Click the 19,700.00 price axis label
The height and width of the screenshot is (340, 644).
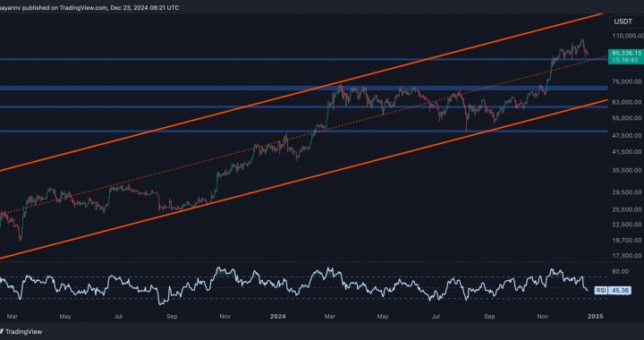(x=626, y=240)
